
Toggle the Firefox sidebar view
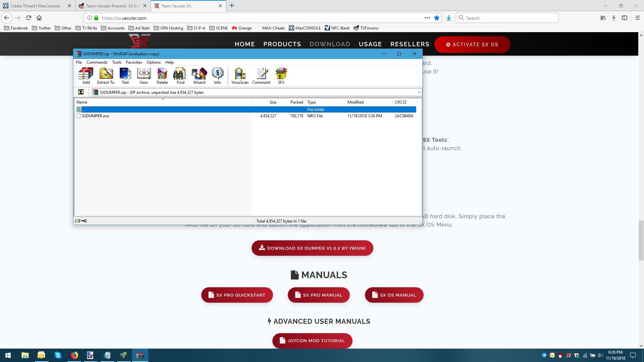point(625,18)
